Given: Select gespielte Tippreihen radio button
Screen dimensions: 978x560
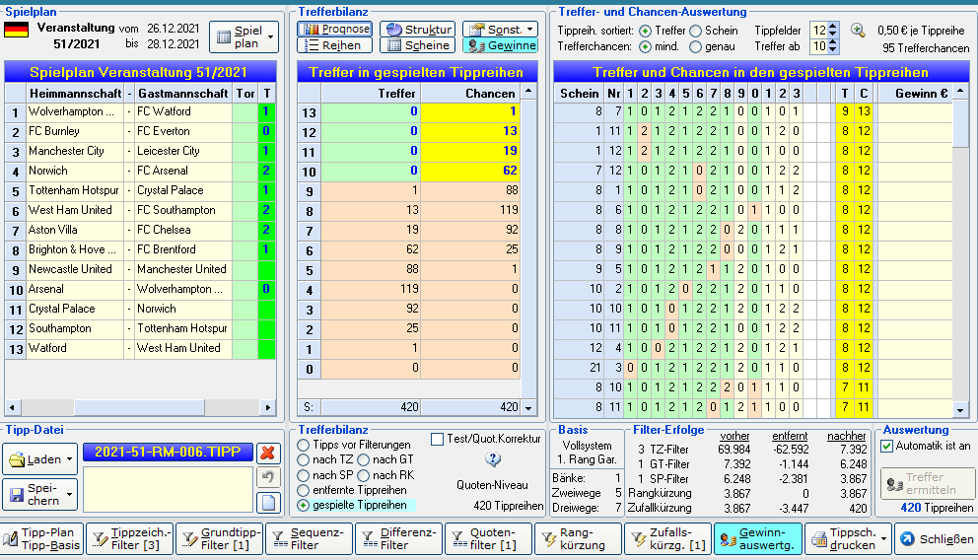Looking at the screenshot, I should click(303, 505).
